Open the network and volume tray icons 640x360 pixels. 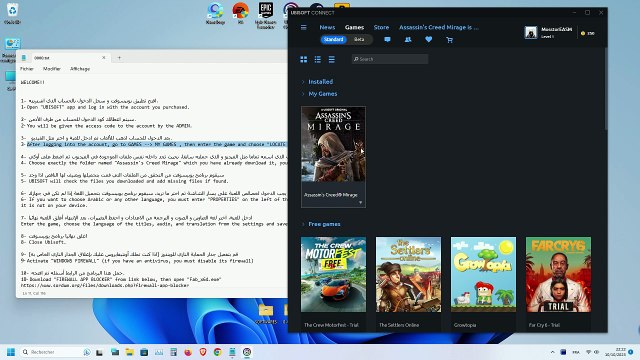(592, 352)
